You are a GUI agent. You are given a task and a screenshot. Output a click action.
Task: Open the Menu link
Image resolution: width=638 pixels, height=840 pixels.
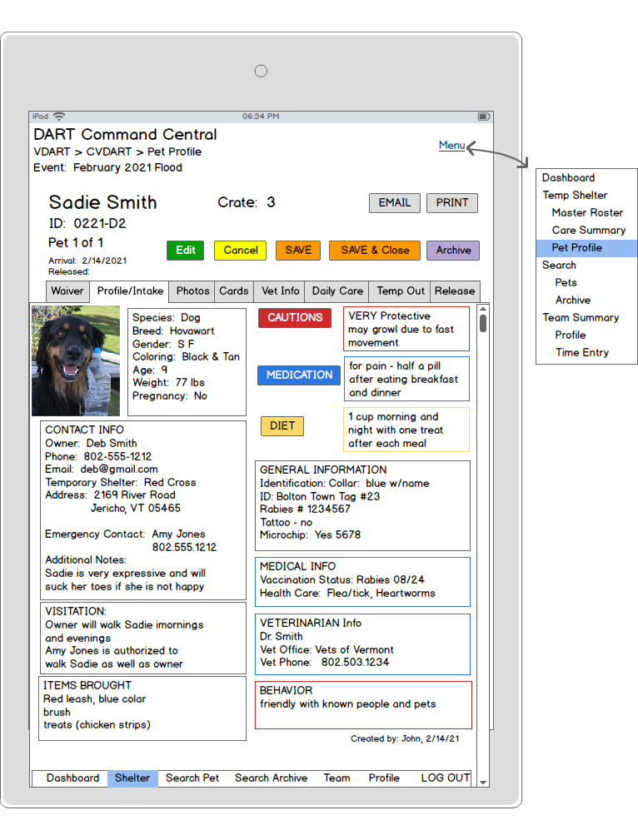tap(451, 146)
